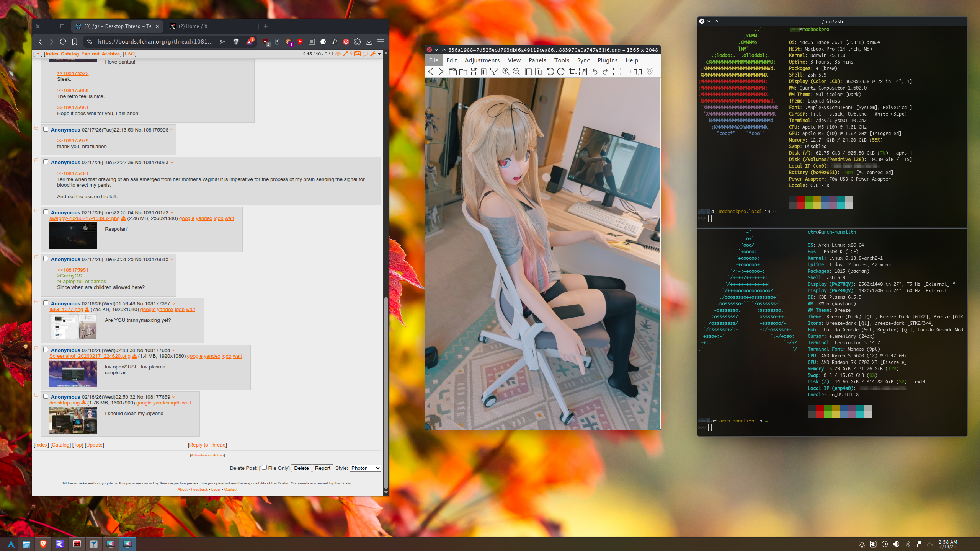Viewport: 980px width, 551px height.
Task: Open the top-right 4chan settings dropdown arrow
Action: coord(379,54)
